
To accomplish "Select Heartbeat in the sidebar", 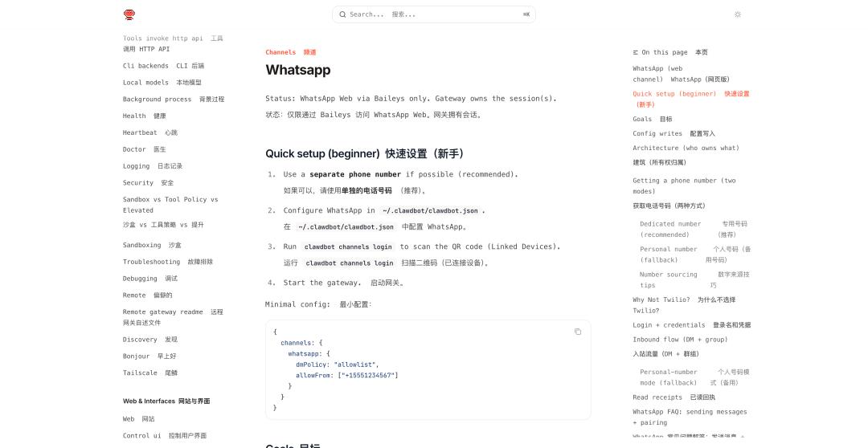I will pos(150,132).
